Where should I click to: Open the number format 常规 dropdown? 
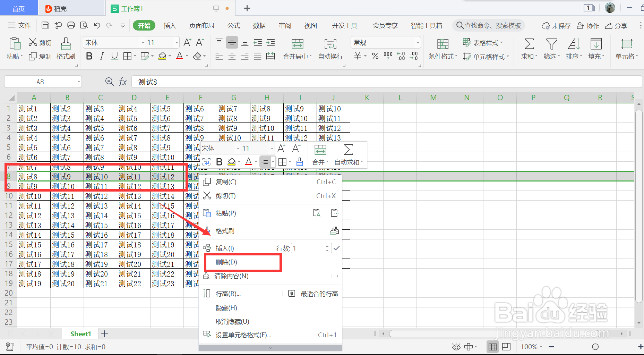[418, 43]
